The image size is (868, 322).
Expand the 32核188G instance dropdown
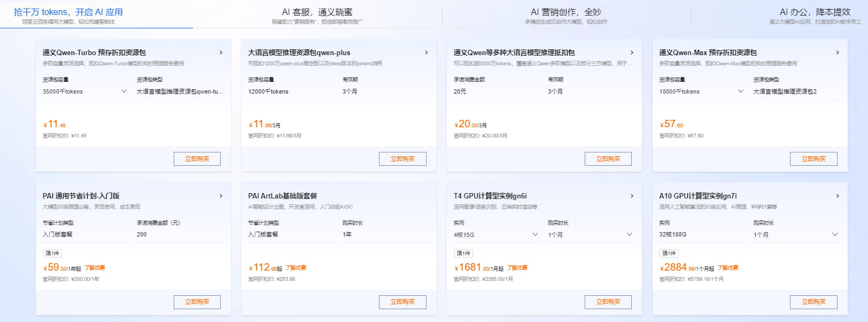[702, 235]
